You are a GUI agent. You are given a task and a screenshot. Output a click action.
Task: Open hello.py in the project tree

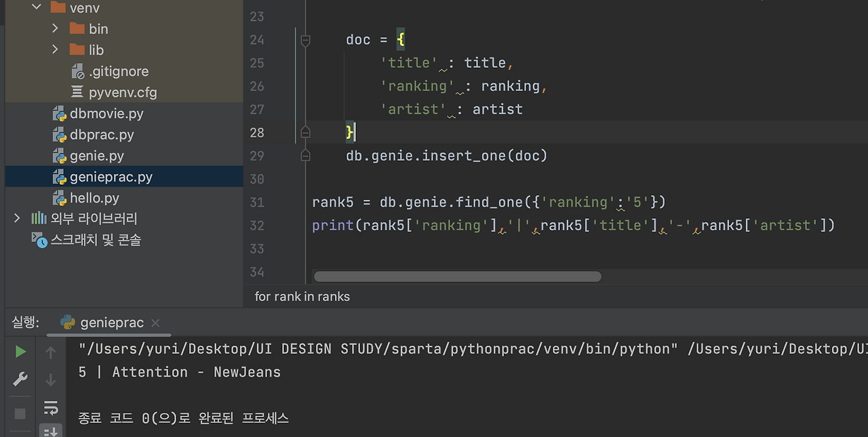(94, 197)
